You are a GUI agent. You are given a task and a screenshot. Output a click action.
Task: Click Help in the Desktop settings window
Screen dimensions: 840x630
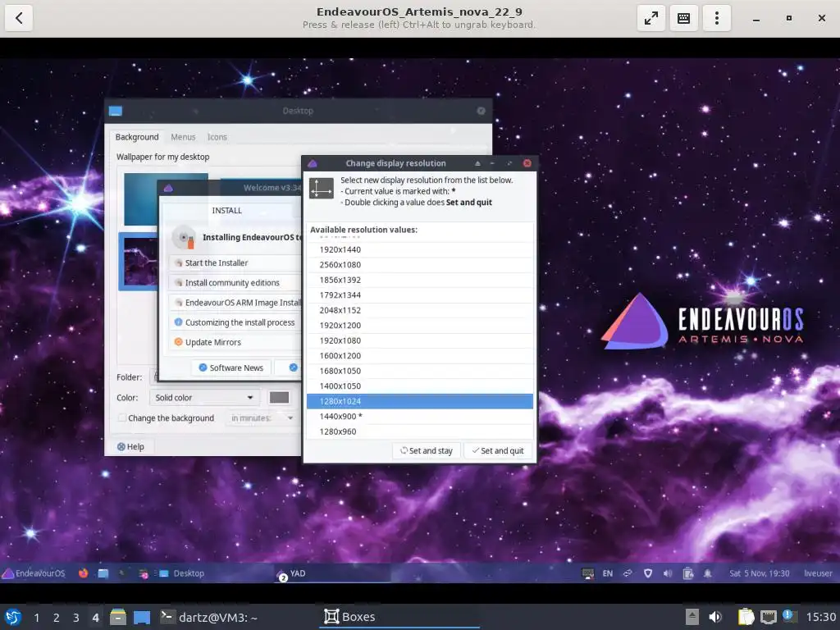(130, 447)
